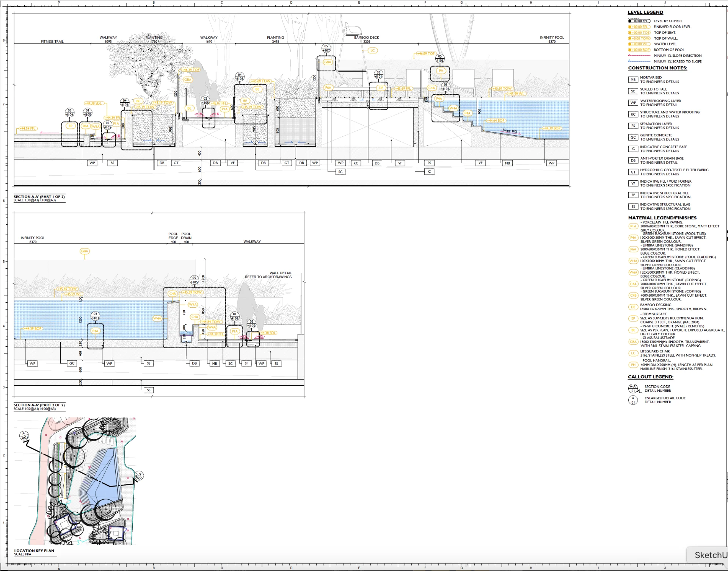This screenshot has width=728, height=571.
Task: Click the A-A section code callout symbol
Action: coord(633,388)
